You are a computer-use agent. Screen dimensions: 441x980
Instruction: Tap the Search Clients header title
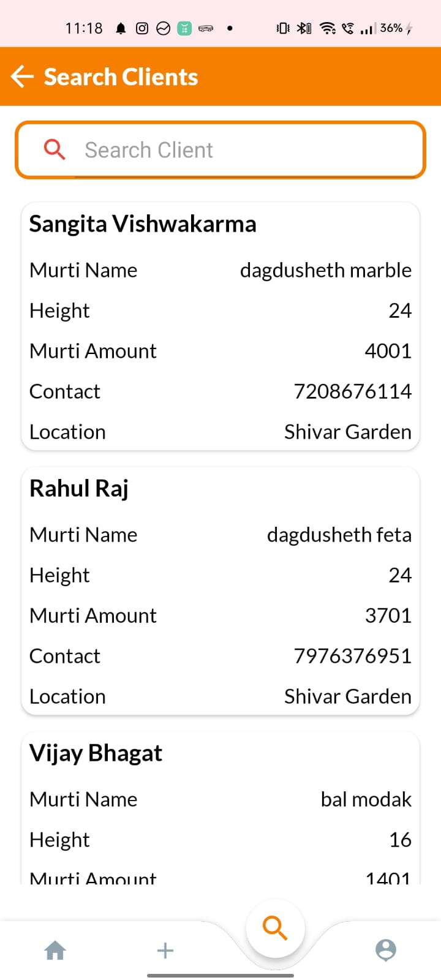tap(121, 77)
